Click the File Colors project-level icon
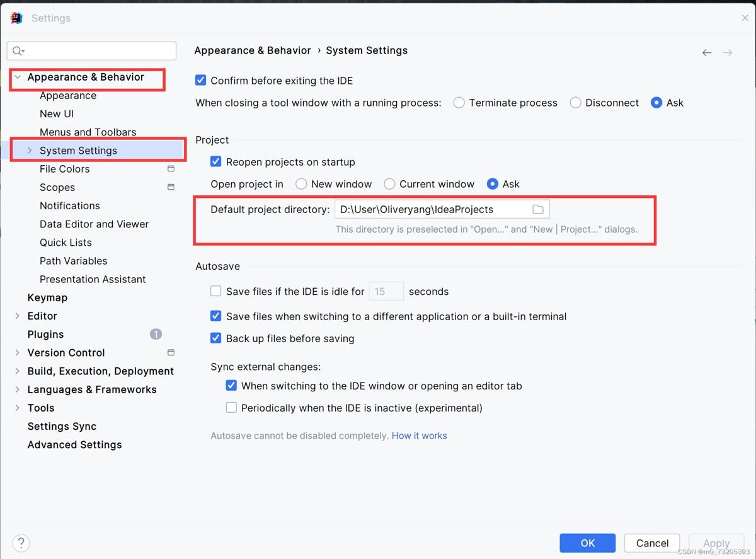Viewport: 756px width, 559px height. pyautogui.click(x=171, y=169)
